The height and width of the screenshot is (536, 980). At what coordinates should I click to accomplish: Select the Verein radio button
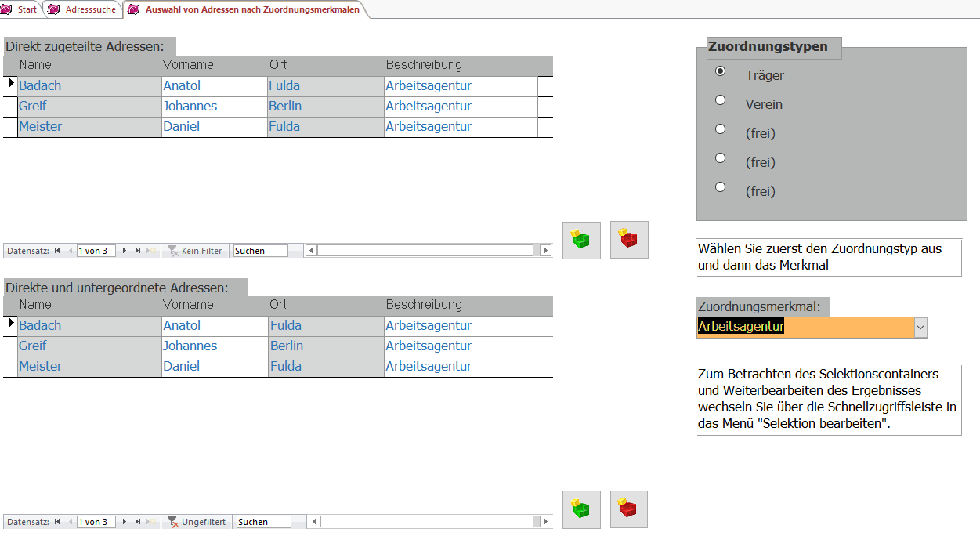coord(721,100)
